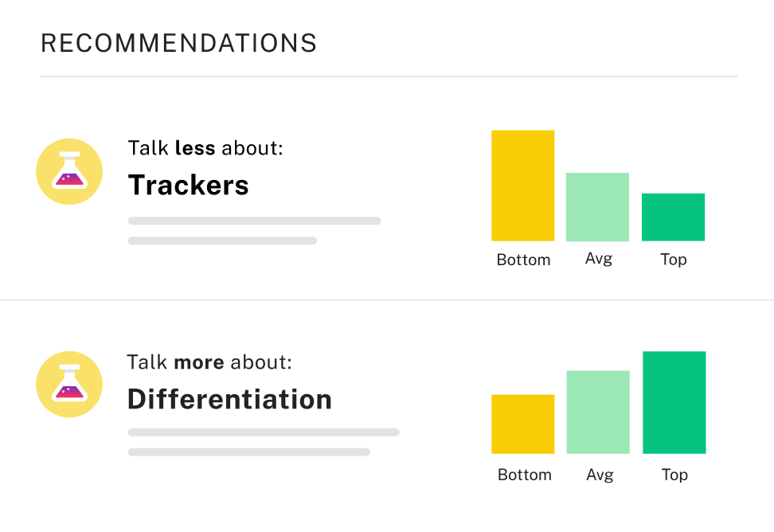Click the Avg label under Differentiation chart
The width and height of the screenshot is (774, 532).
pos(600,475)
